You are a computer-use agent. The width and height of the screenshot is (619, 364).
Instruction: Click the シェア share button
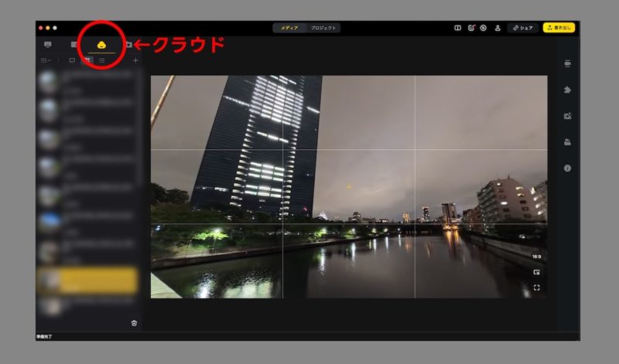click(523, 28)
